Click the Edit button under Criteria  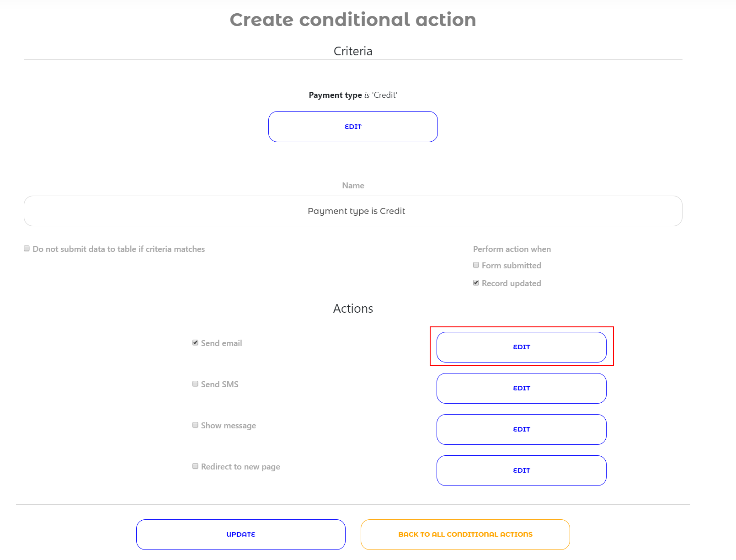(353, 127)
